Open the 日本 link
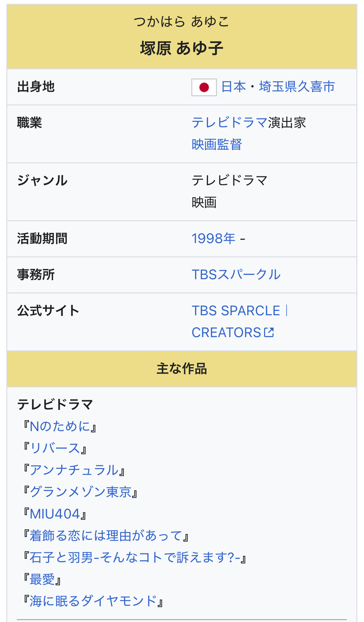The image size is (364, 622). click(x=233, y=87)
